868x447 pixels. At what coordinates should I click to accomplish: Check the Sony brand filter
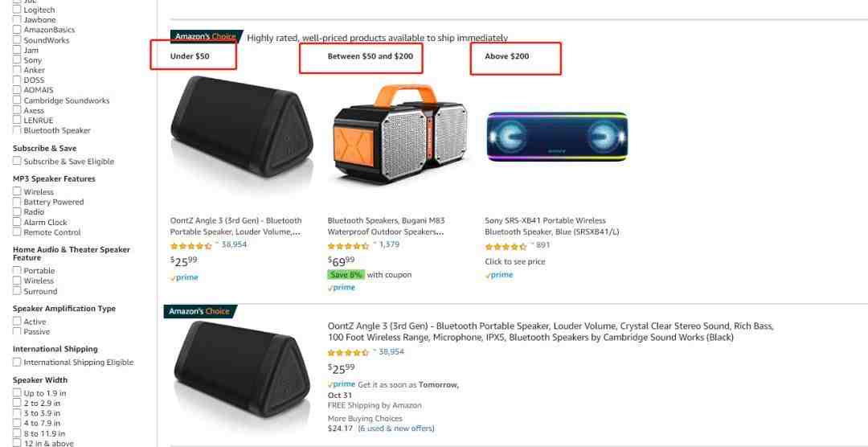click(17, 59)
